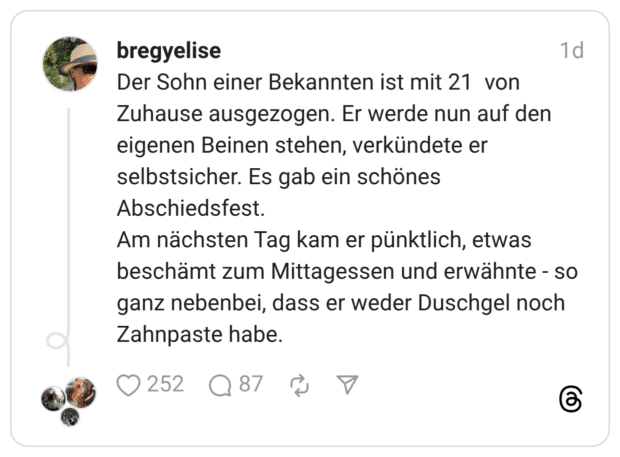Viewport: 620px width, 457px height.
Task: Click the Threads logo
Action: (570, 400)
